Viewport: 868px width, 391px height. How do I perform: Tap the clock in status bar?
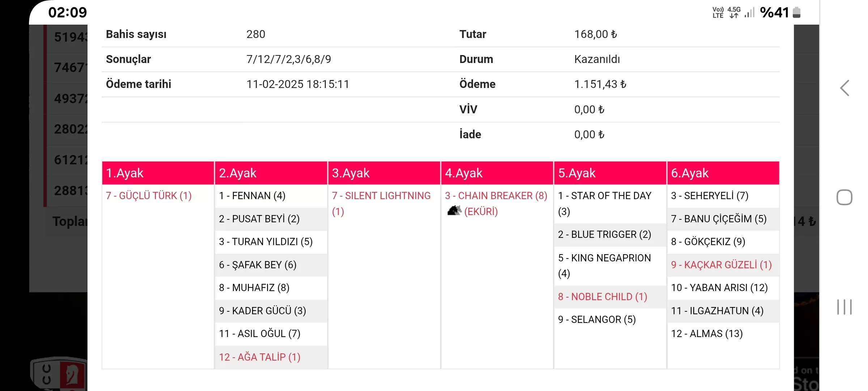(x=68, y=13)
